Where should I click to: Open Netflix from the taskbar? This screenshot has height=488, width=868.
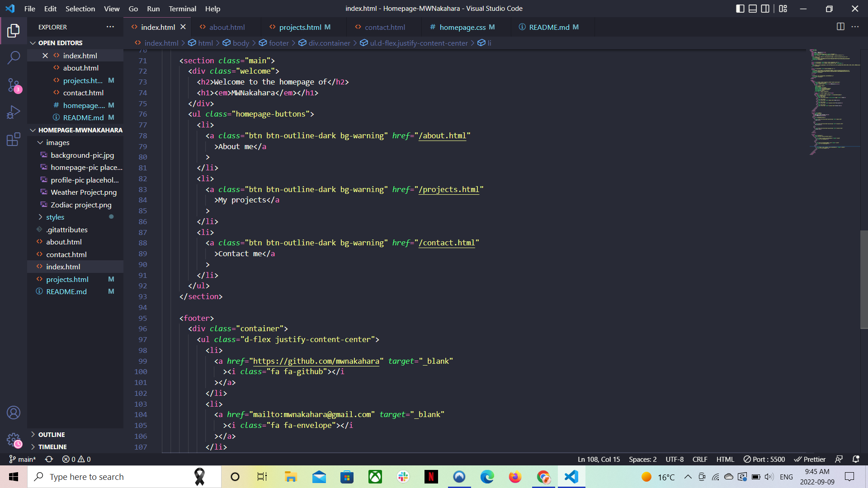pyautogui.click(x=431, y=477)
